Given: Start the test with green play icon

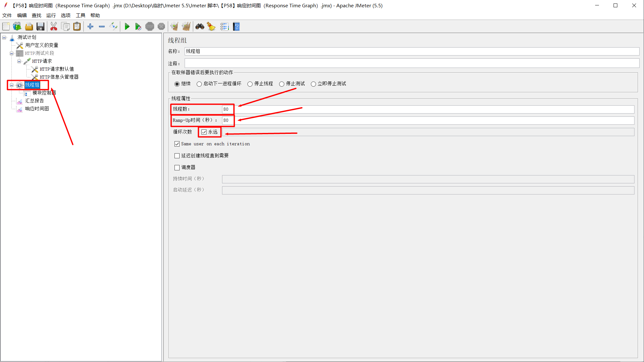Looking at the screenshot, I should 127,27.
